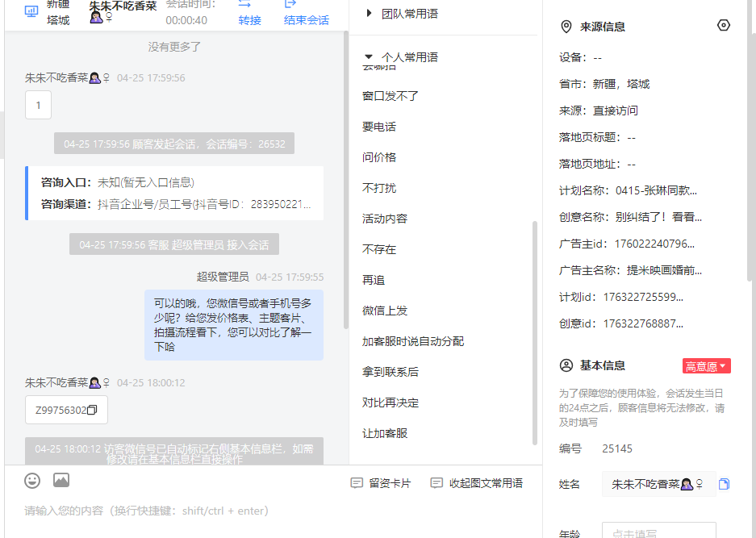Copy the Z99756302 message text icon
756x538 pixels.
click(92, 410)
